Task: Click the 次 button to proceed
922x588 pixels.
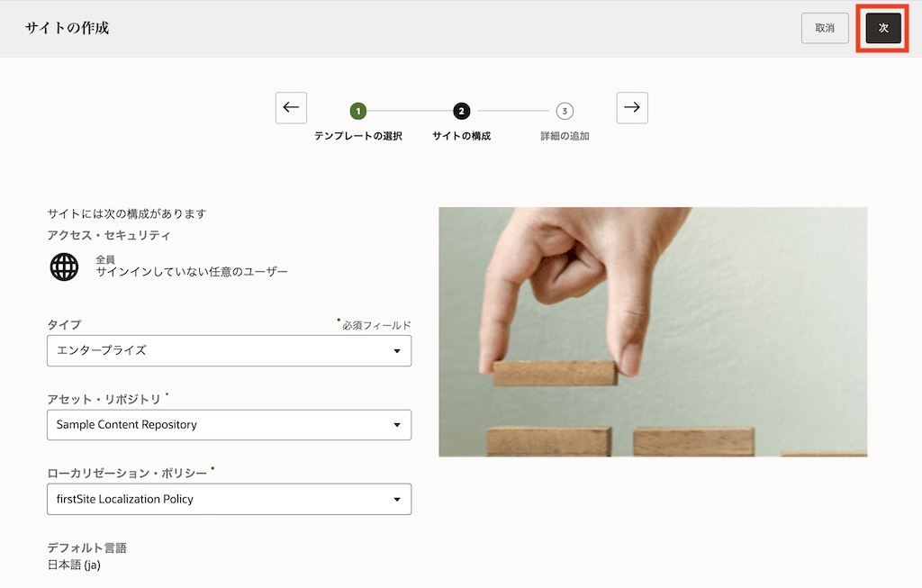Action: coord(881,28)
